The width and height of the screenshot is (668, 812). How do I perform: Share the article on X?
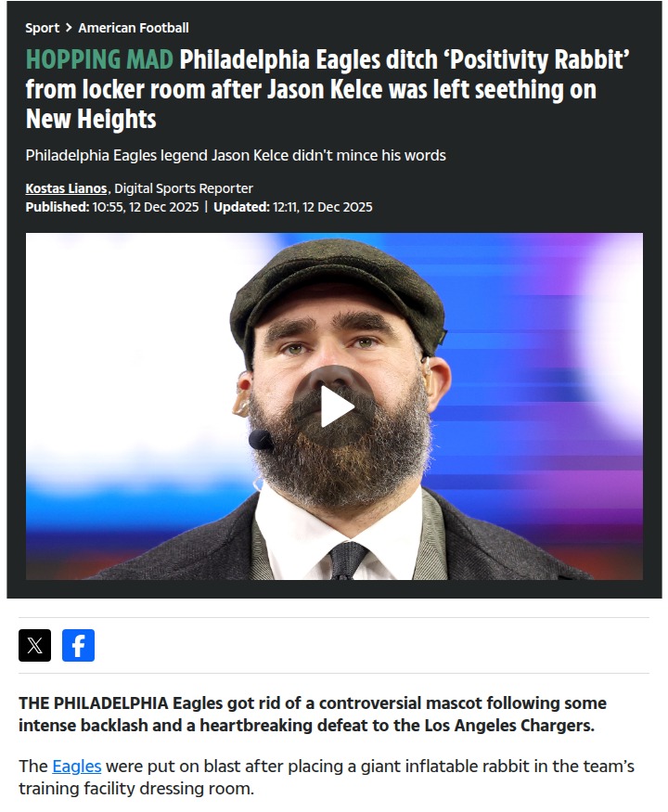(x=34, y=645)
